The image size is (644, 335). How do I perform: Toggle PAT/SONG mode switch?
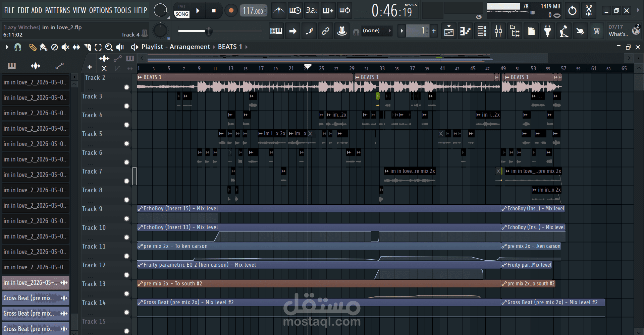[182, 11]
